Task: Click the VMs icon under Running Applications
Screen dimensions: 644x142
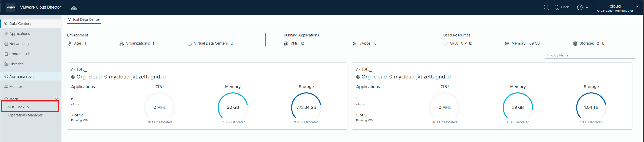Action: [286, 44]
